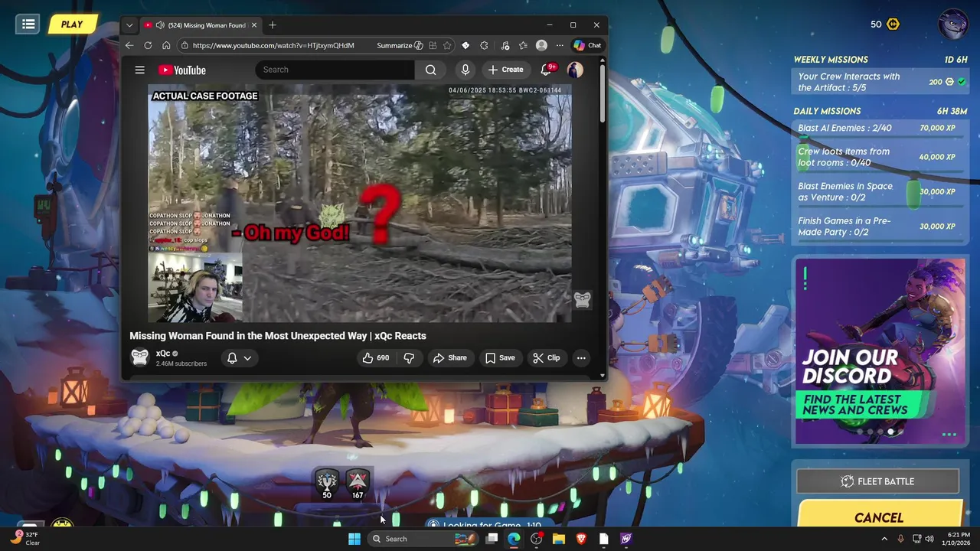Select Finish Games in a Pre-Made Party mission
This screenshot has height=551, width=980.
click(880, 227)
